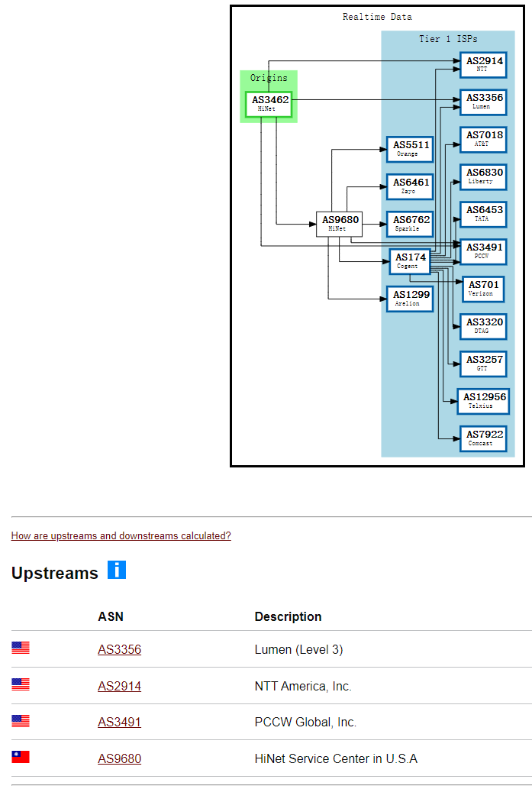Click the AS6461 Zayo graph node

point(410,186)
